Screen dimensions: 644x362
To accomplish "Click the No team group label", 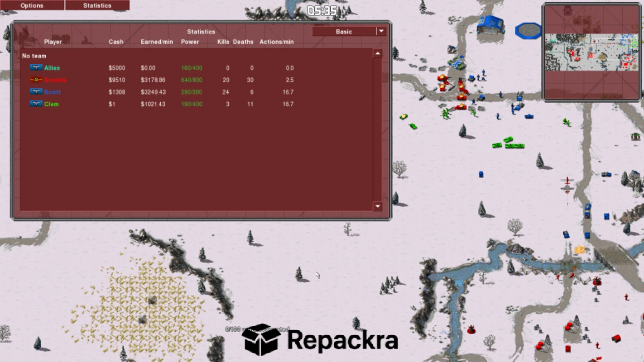I will click(34, 56).
